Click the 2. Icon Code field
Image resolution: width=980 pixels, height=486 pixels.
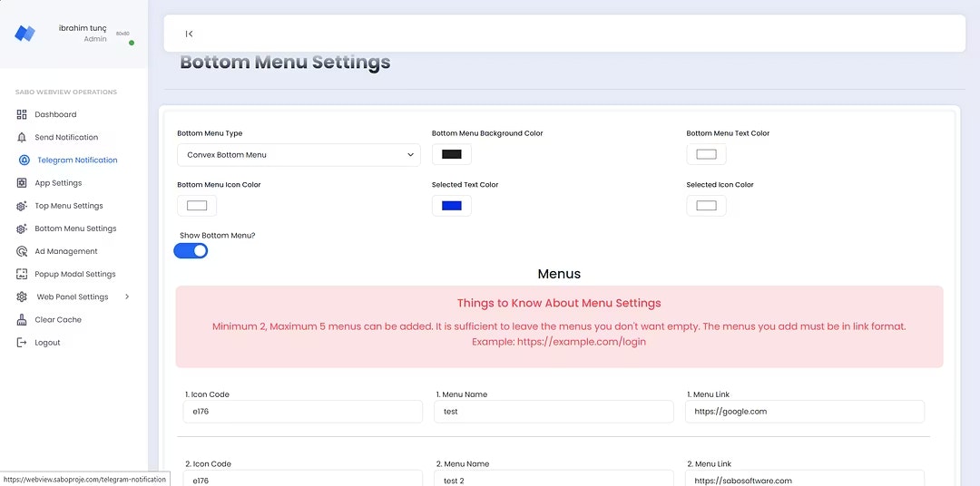click(x=303, y=478)
